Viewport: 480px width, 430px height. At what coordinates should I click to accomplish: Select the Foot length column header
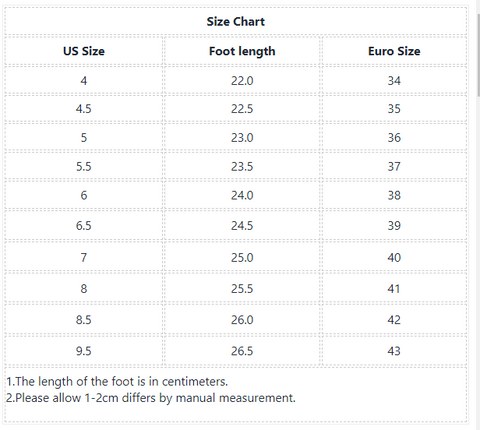242,51
